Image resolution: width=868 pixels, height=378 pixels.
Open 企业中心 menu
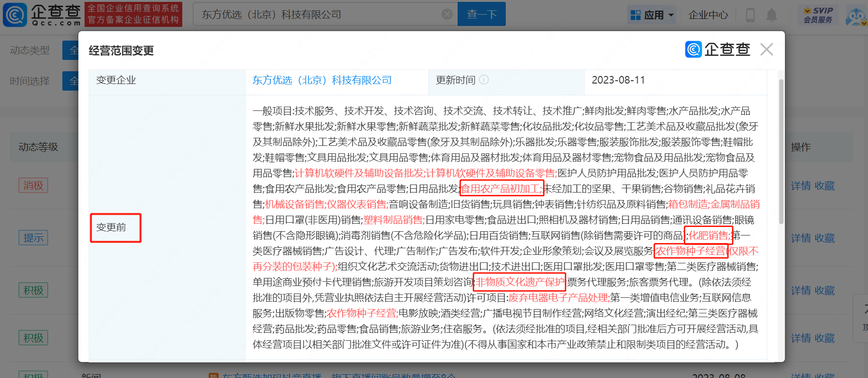click(x=708, y=15)
